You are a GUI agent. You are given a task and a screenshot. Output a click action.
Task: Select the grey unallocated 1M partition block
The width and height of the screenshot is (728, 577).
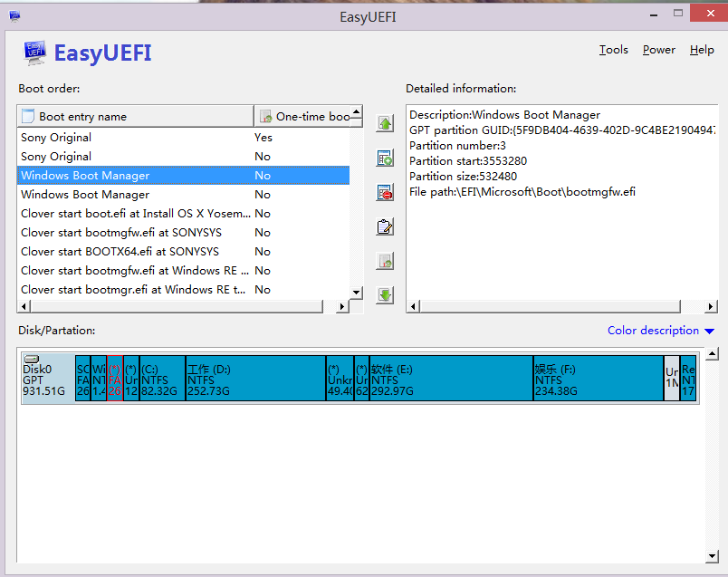pos(672,378)
